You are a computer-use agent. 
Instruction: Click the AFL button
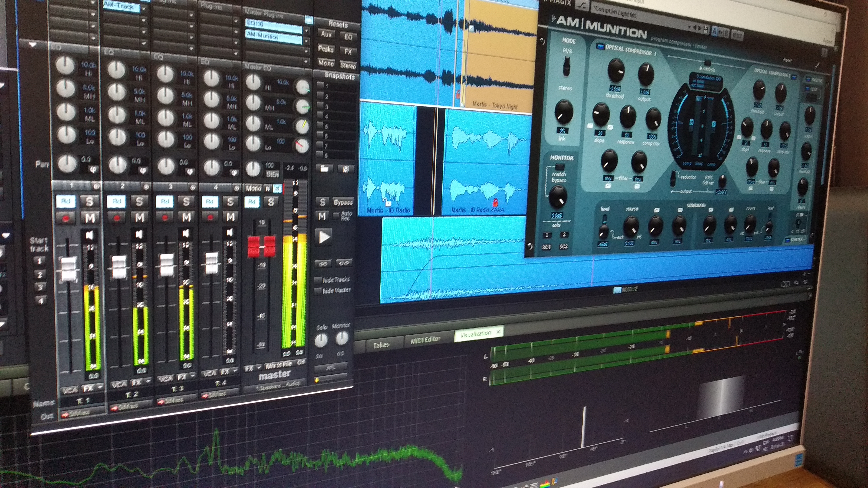pos(330,367)
